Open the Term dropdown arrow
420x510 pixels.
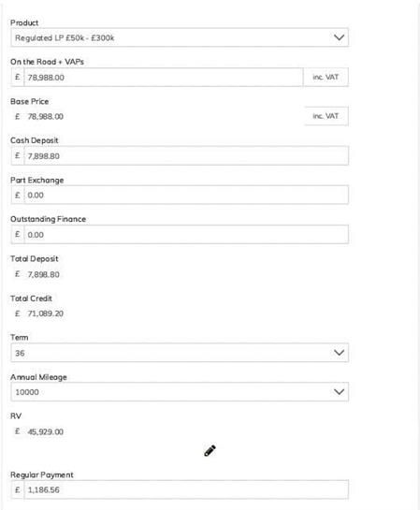(339, 353)
